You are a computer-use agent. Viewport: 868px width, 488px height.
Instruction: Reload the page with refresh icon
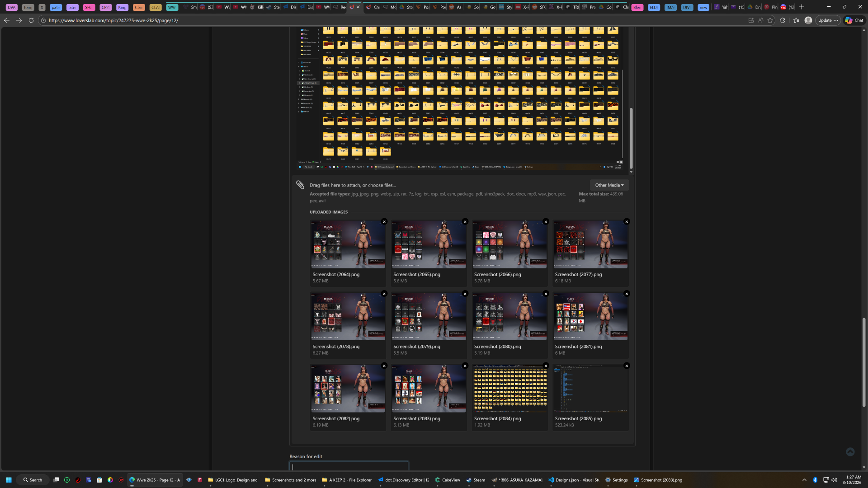pos(31,20)
